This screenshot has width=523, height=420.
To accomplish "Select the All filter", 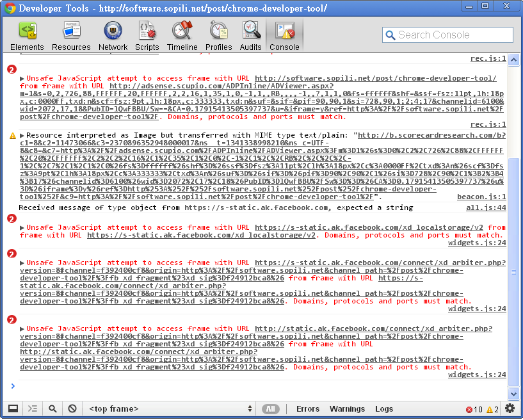I will (271, 409).
